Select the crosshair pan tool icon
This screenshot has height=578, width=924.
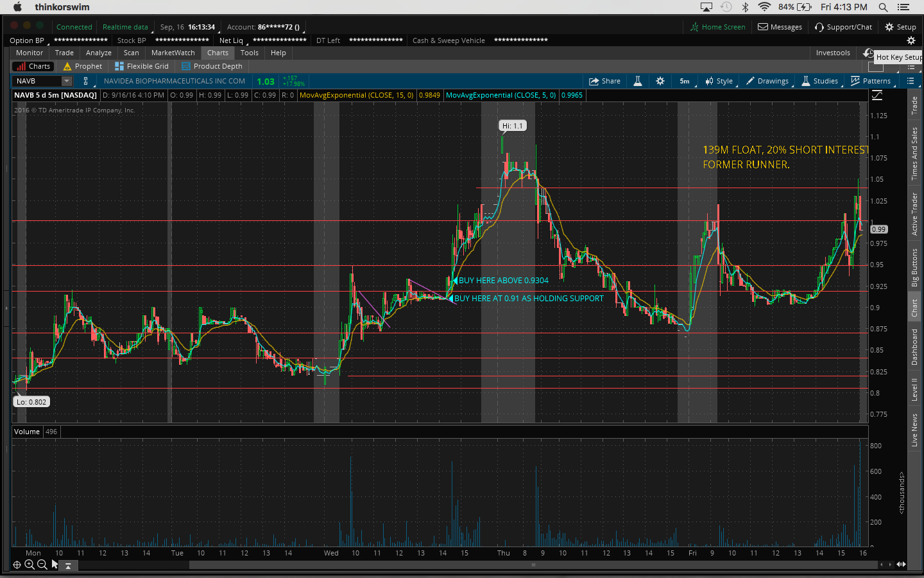pyautogui.click(x=17, y=565)
